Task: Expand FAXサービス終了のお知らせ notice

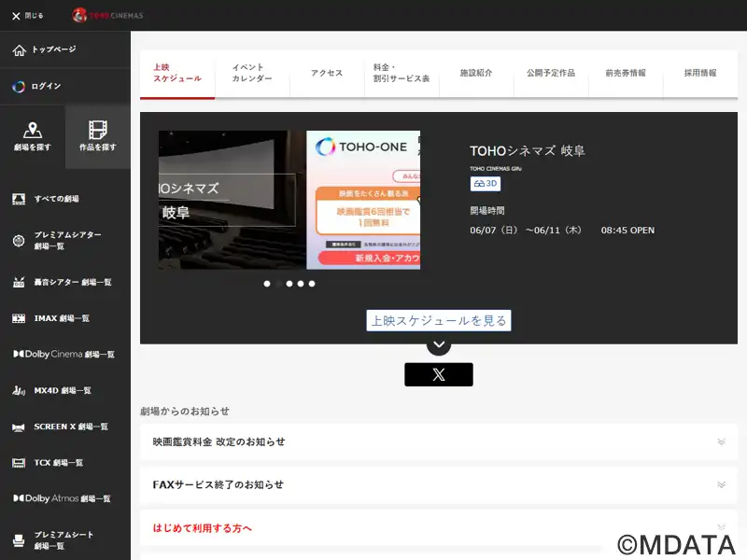Action: click(439, 484)
